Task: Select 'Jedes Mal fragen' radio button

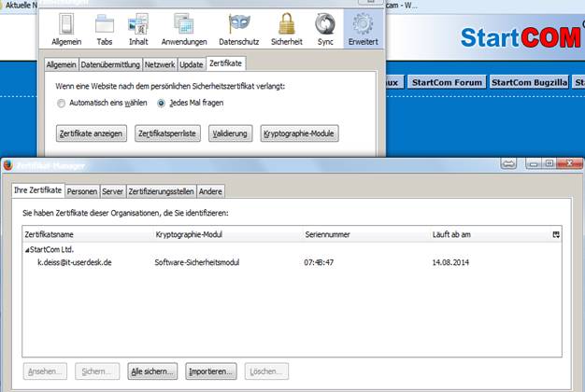Action: 161,104
